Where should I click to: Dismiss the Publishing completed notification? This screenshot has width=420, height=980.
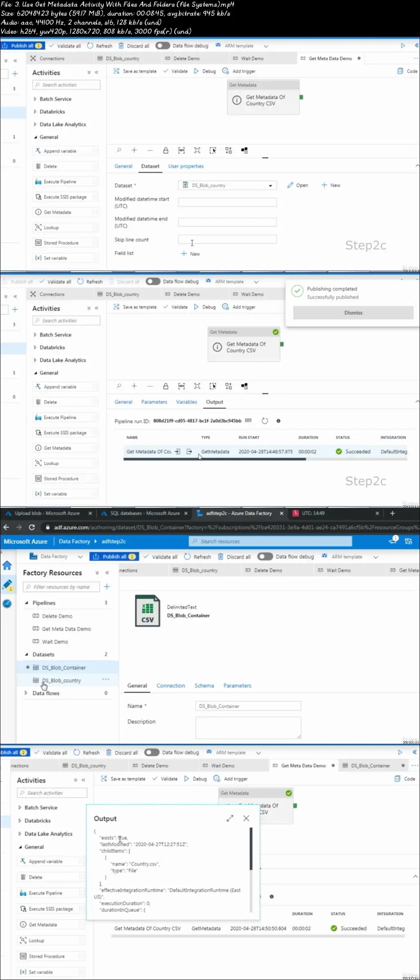pyautogui.click(x=353, y=312)
